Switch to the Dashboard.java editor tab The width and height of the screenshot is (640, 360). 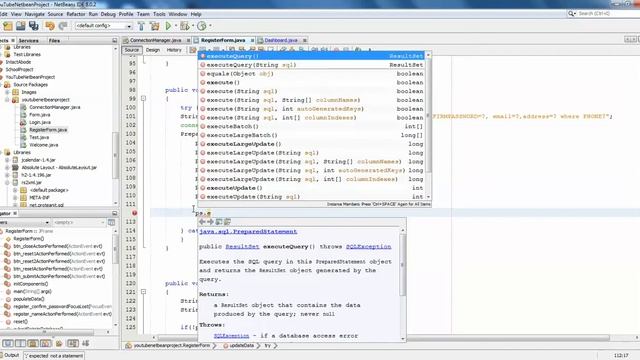click(x=281, y=40)
